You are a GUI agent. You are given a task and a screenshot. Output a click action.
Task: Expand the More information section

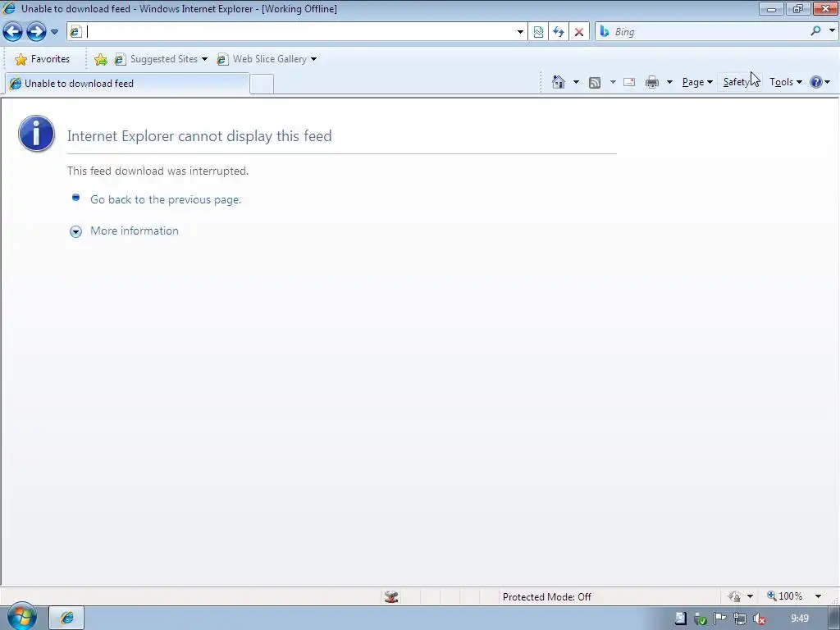click(134, 231)
